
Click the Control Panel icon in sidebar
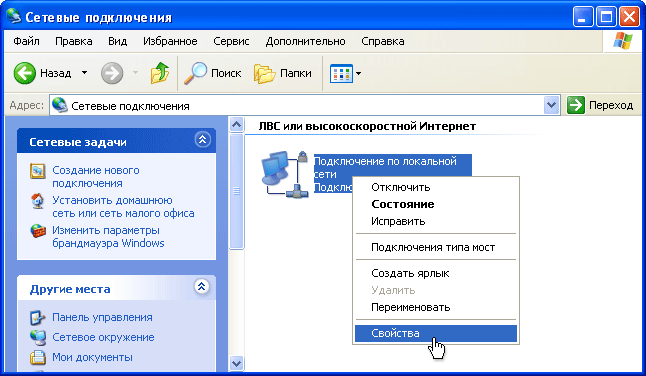pyautogui.click(x=37, y=318)
